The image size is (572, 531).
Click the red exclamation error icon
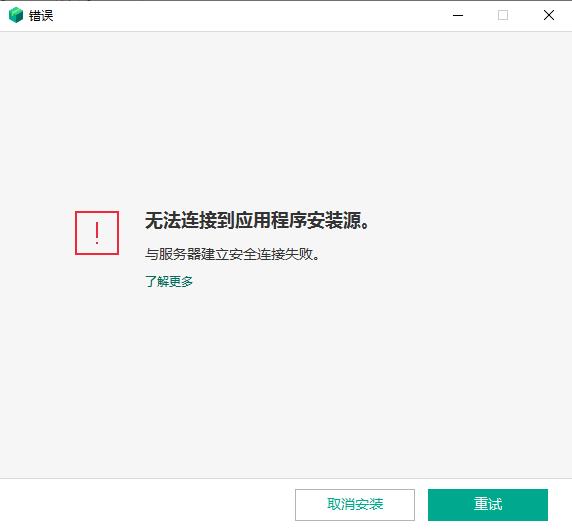coord(97,233)
